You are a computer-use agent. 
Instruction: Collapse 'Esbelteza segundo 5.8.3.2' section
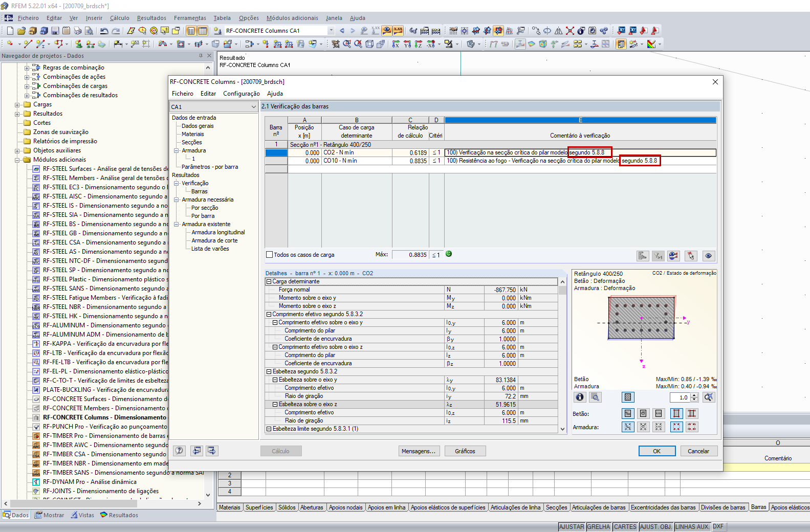pos(269,371)
